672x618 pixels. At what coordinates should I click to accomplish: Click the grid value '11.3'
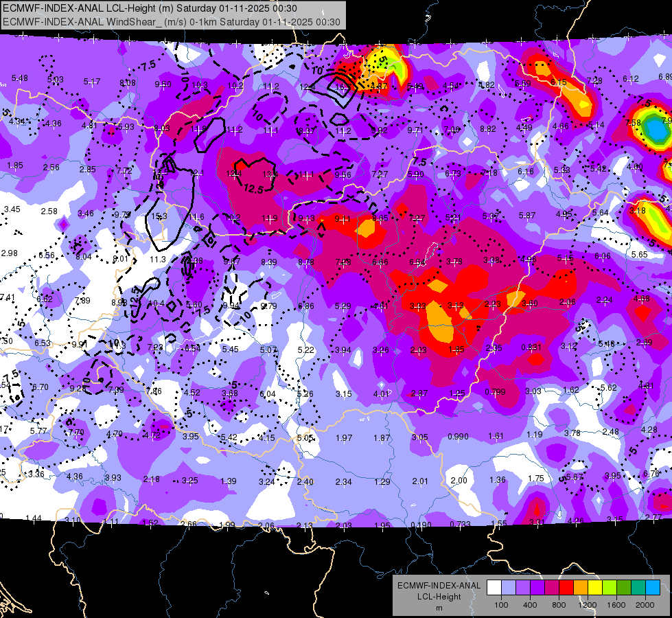click(x=158, y=259)
